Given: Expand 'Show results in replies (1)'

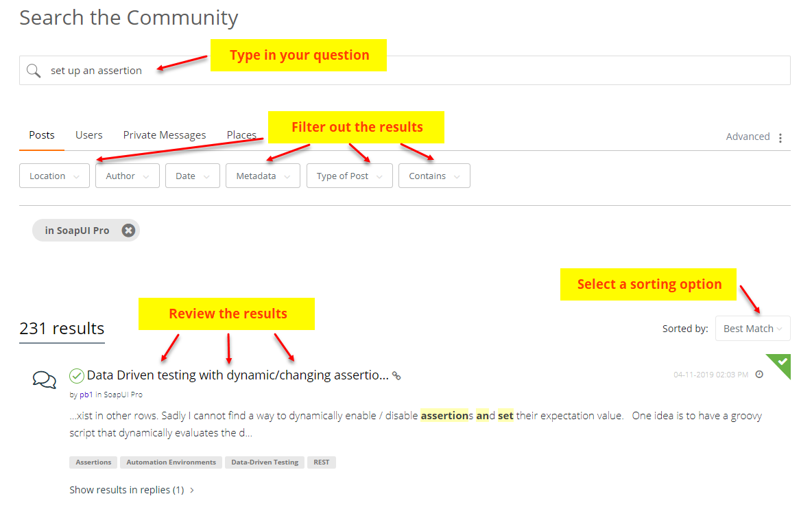Looking at the screenshot, I should pos(128,489).
